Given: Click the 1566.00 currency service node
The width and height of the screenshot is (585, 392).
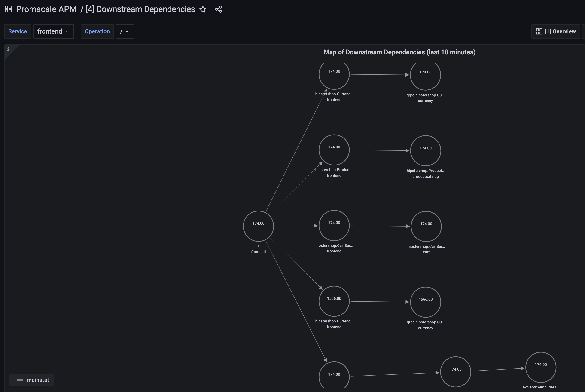Looking at the screenshot, I should click(x=425, y=302).
